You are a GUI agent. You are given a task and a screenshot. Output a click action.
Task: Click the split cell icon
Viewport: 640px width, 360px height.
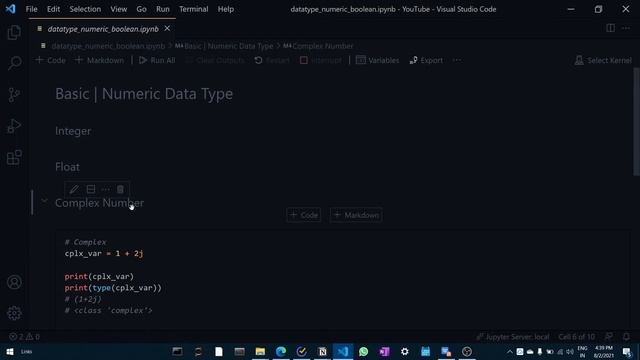coord(91,189)
